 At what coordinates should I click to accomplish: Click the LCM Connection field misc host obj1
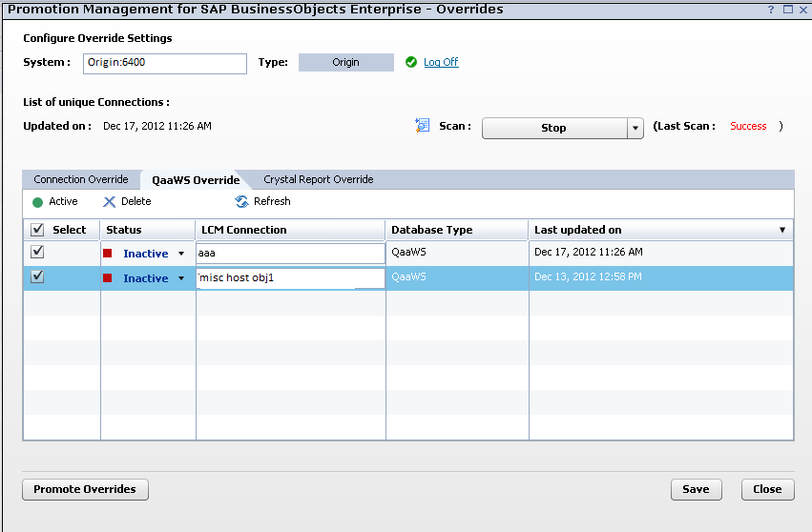pos(290,277)
